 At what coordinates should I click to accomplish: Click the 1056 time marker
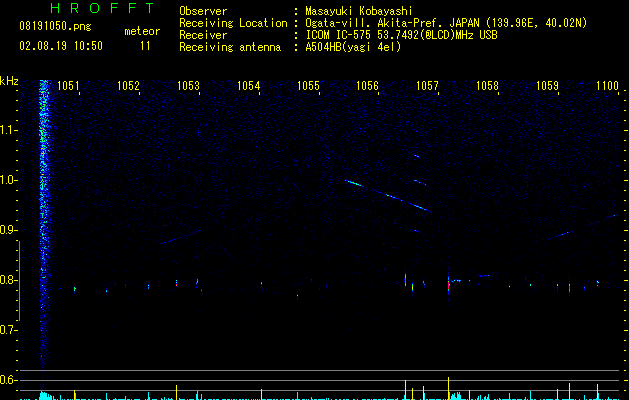point(367,86)
